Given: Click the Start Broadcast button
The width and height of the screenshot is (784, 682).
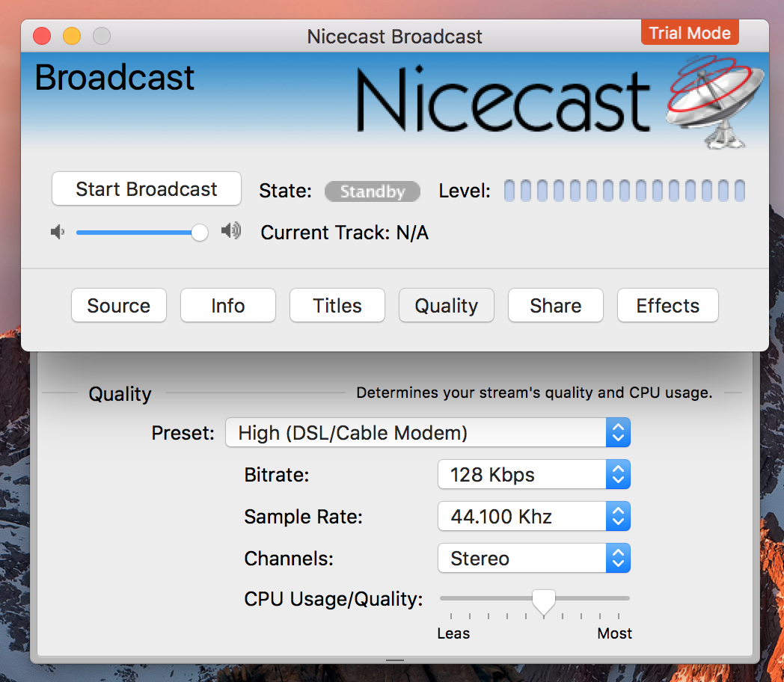Looking at the screenshot, I should pos(147,189).
